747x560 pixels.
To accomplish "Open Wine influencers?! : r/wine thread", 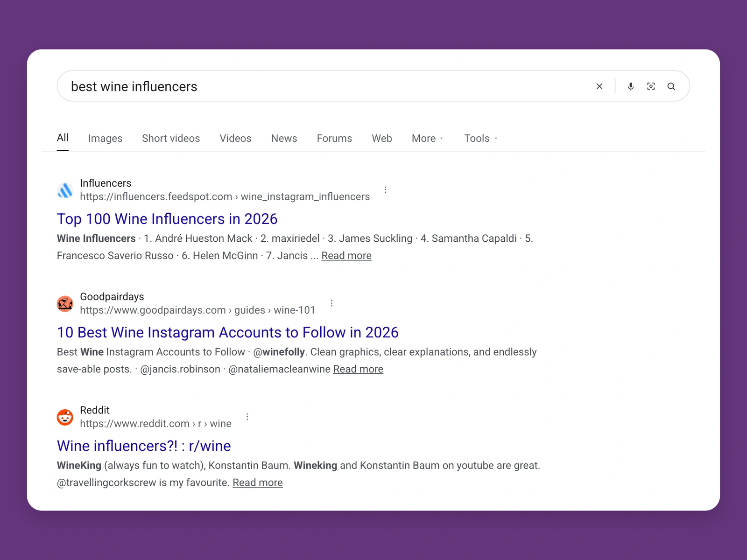I will pos(144,446).
